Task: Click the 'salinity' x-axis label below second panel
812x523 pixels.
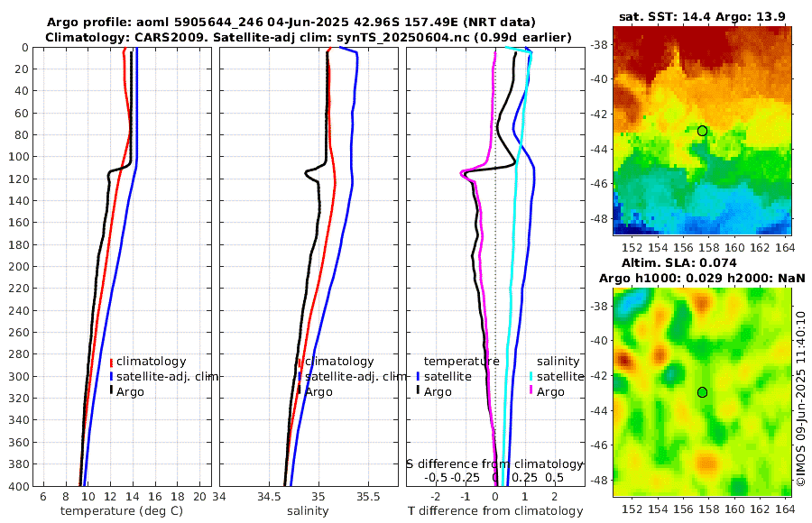Action: 308,511
